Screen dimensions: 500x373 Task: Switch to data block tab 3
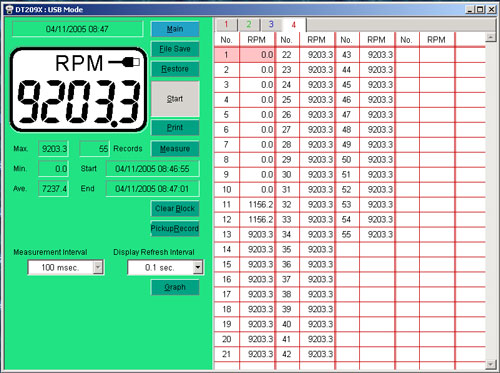pyautogui.click(x=271, y=24)
